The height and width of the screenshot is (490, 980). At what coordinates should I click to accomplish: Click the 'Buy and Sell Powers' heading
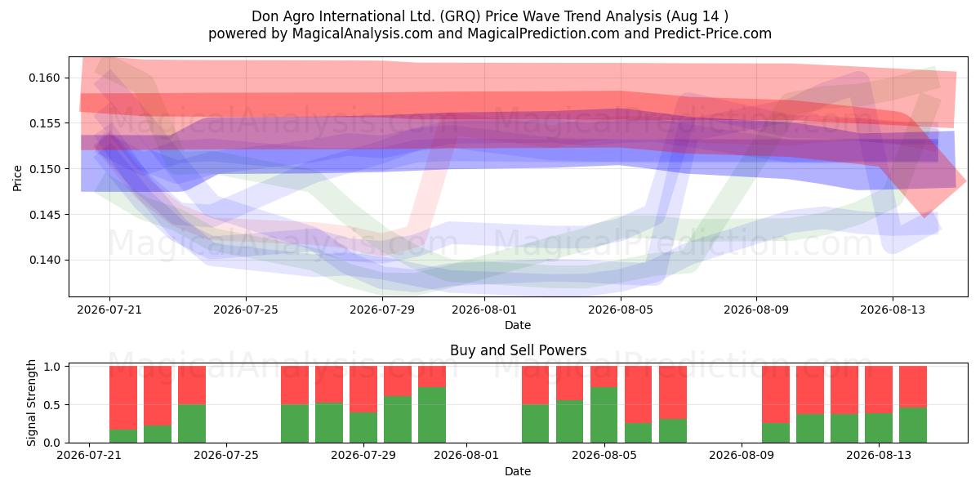518,350
